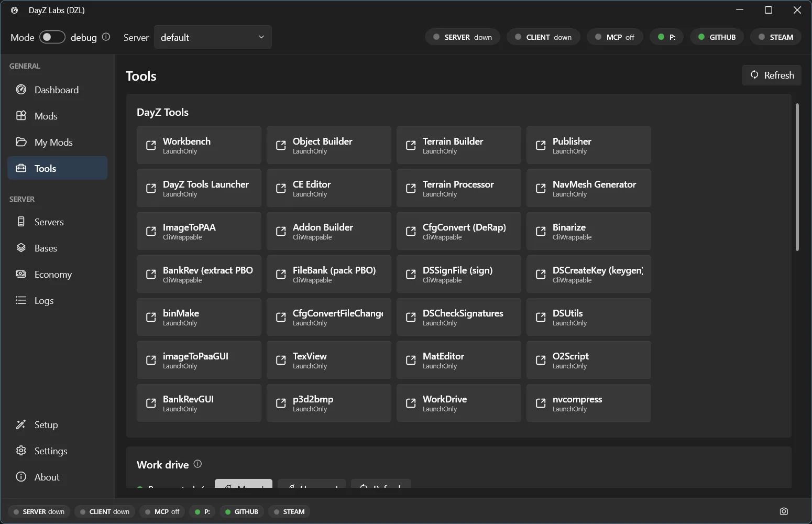The height and width of the screenshot is (524, 812).
Task: Launch Workbench via its icon
Action: coord(151,145)
